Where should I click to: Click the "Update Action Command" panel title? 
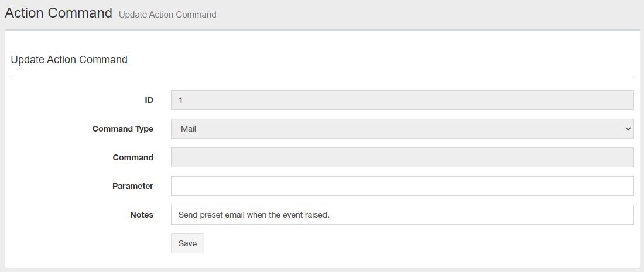(69, 60)
